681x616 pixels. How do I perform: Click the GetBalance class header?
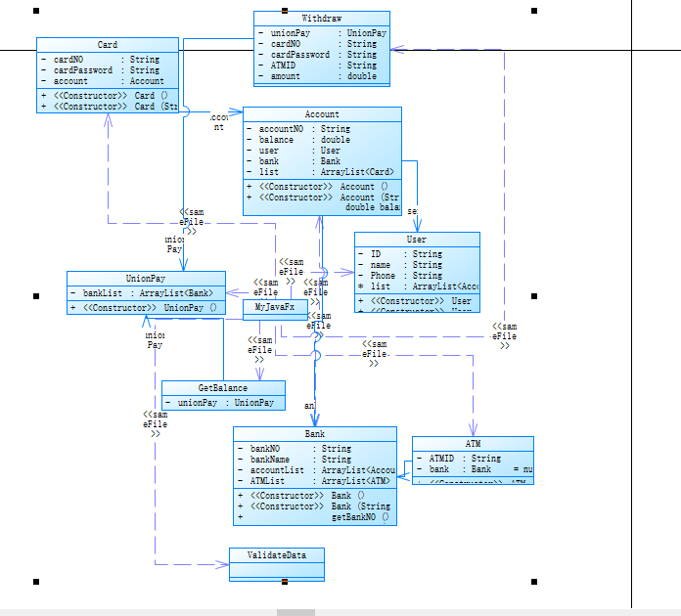point(223,388)
